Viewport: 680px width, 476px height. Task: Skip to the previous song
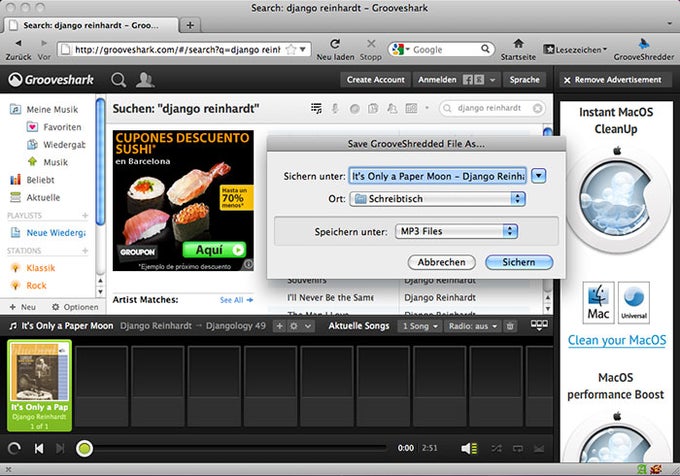[39, 448]
